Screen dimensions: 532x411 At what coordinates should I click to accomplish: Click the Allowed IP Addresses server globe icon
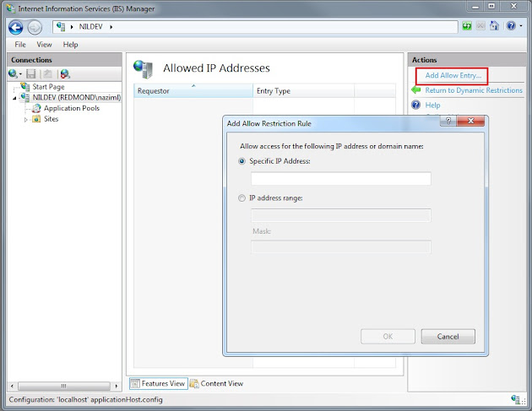[x=144, y=69]
